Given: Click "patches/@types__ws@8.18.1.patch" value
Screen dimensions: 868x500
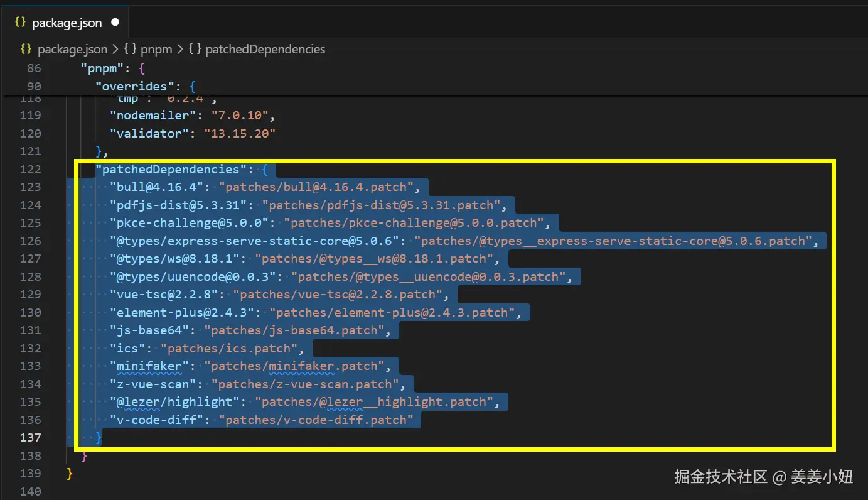Looking at the screenshot, I should click(373, 258).
